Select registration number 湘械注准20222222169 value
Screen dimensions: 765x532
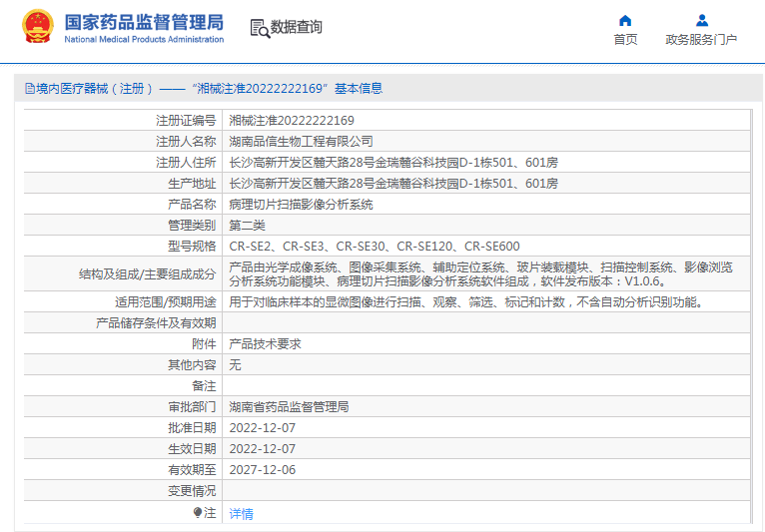point(292,121)
